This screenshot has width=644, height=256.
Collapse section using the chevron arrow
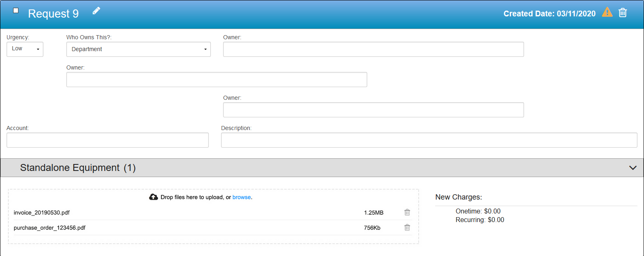coord(633,168)
